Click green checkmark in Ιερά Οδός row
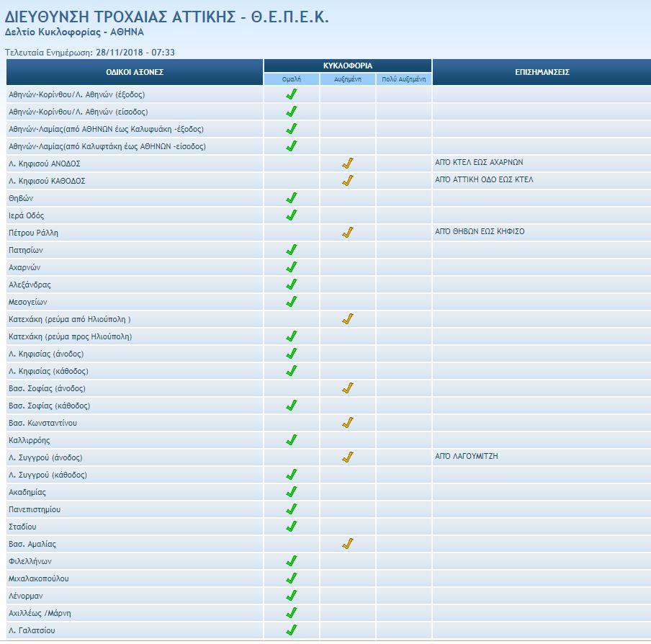651x644 pixels. [x=292, y=215]
